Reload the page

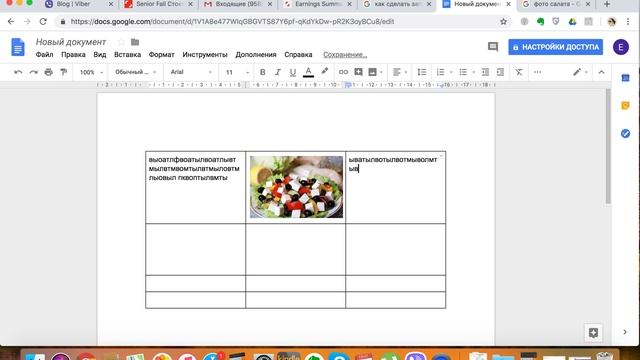(43, 22)
